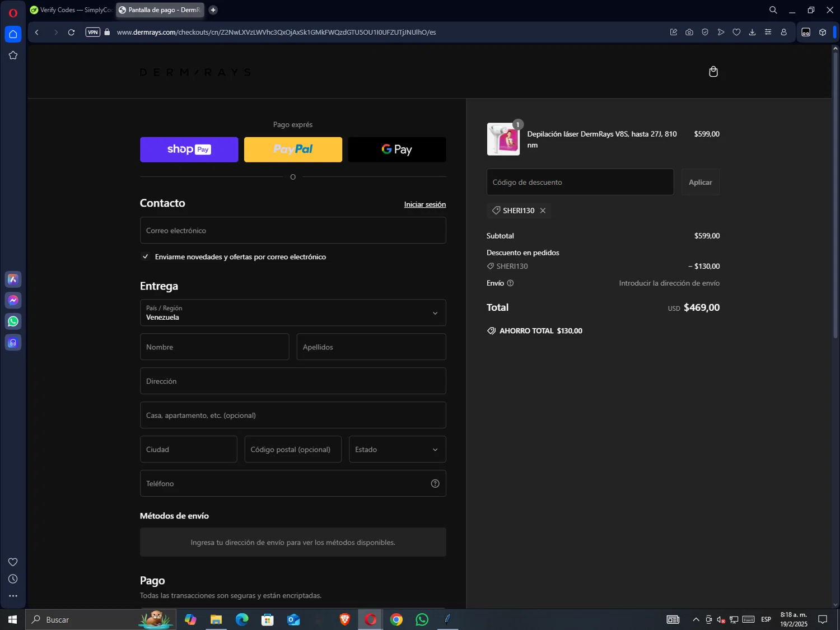The image size is (840, 630).
Task: Open Windows Start menu
Action: click(12, 620)
